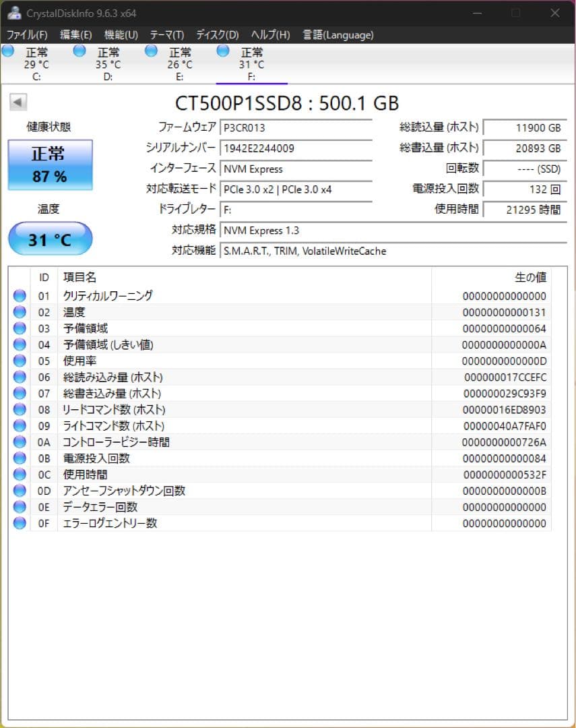Click the firmware field P3CR013
Screen dimensions: 576x728
(x=296, y=127)
